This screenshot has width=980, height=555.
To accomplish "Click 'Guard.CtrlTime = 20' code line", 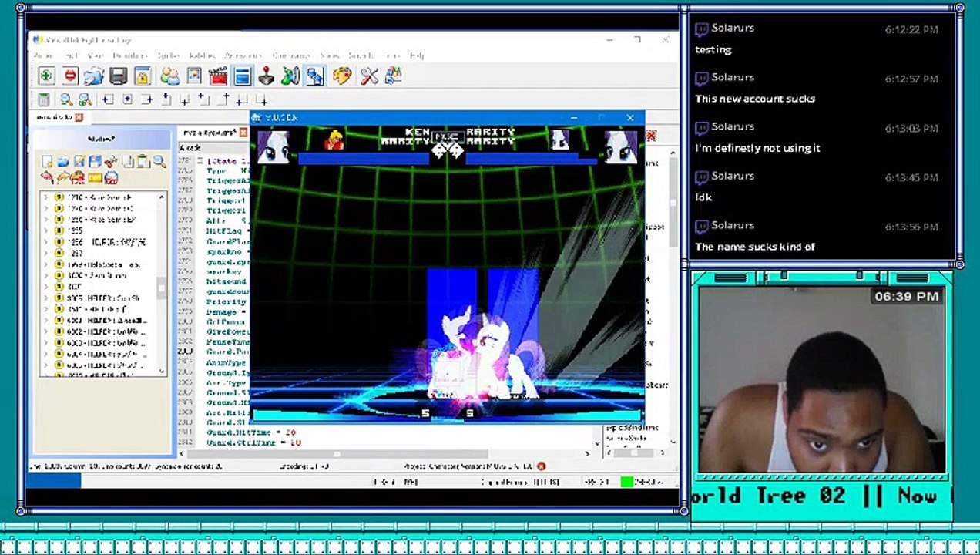I will [253, 442].
